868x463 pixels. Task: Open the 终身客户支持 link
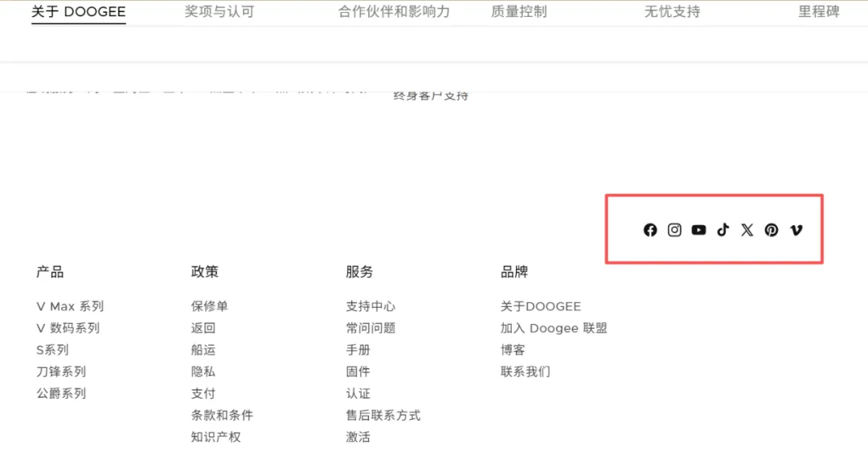coord(431,94)
